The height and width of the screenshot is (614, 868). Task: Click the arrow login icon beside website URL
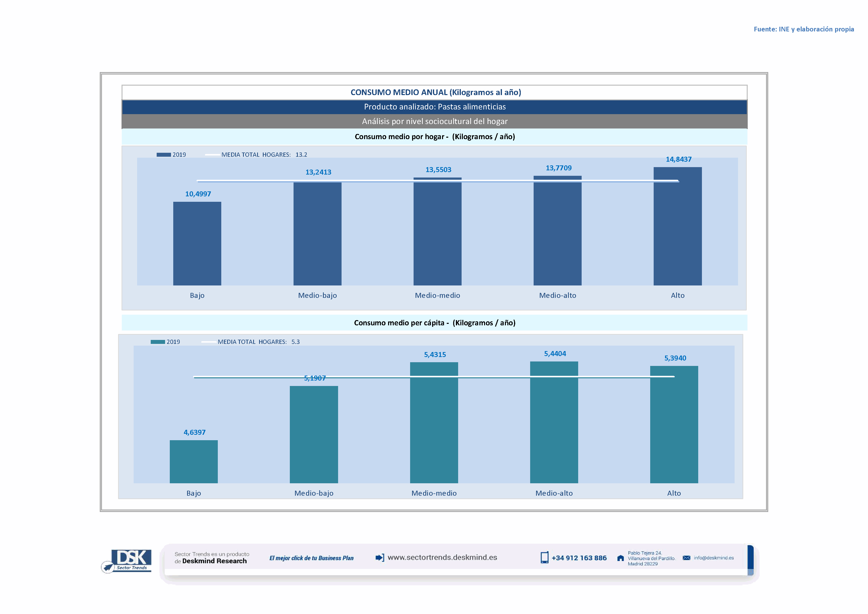[380, 558]
